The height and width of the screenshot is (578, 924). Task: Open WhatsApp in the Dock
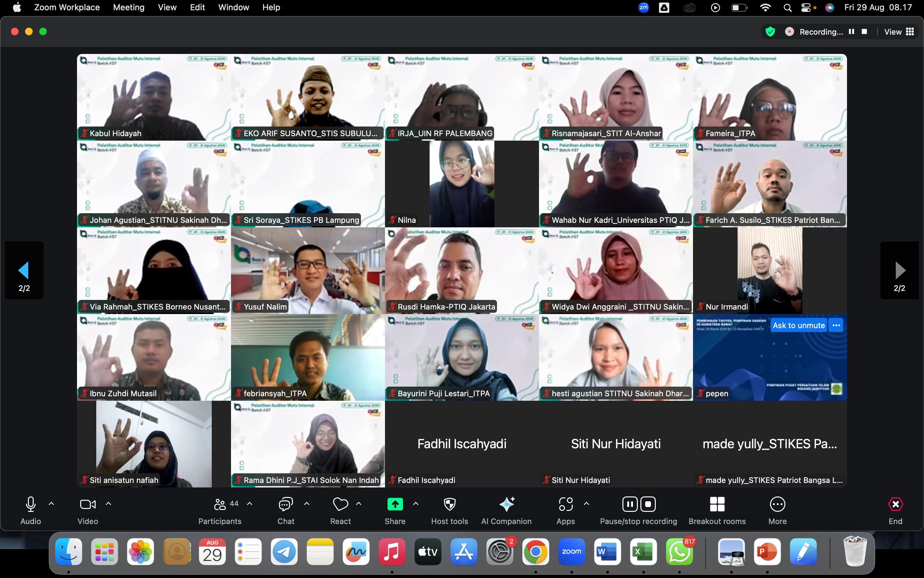679,552
